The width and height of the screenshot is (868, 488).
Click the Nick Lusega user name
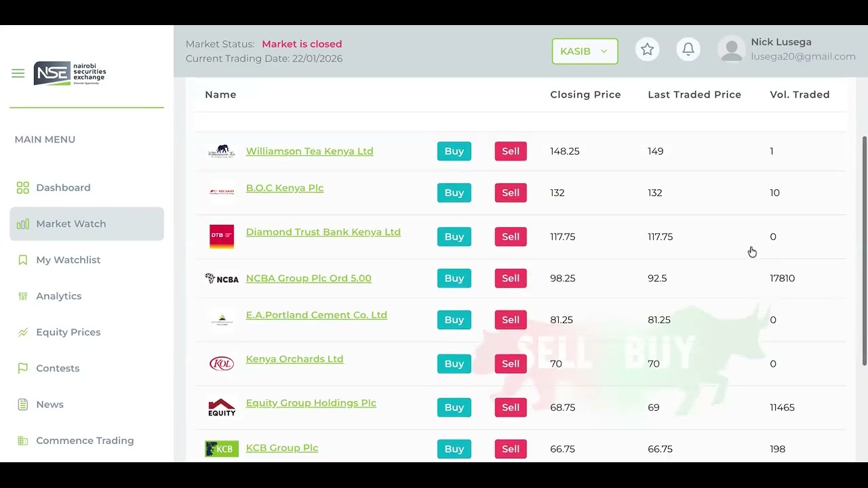click(x=781, y=42)
